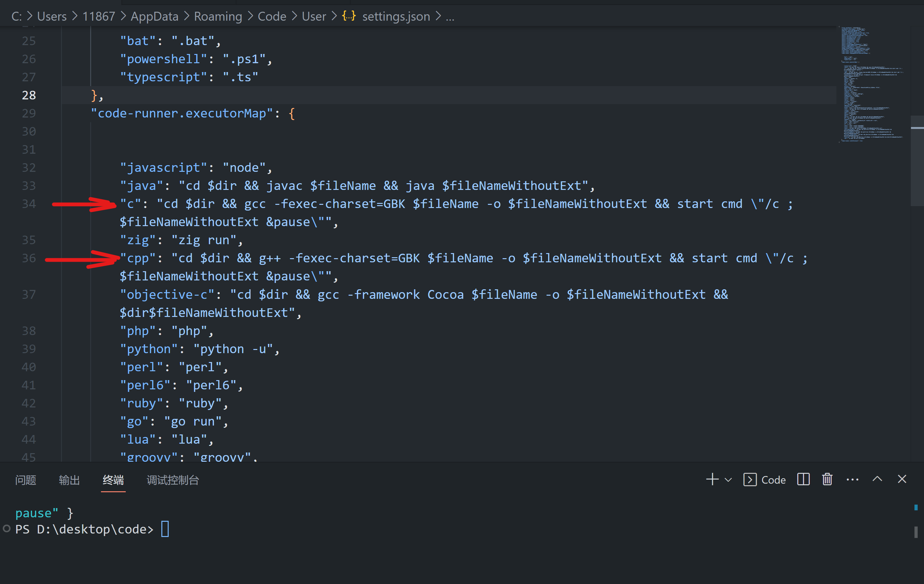Viewport: 924px width, 584px height.
Task: Click the "lua" key on line 44
Action: (138, 440)
